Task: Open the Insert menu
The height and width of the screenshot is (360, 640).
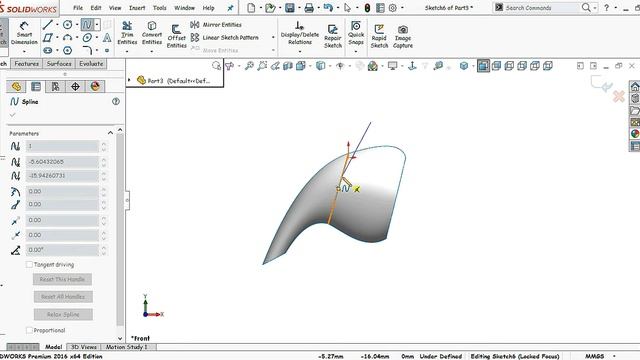Action: pyautogui.click(x=137, y=8)
